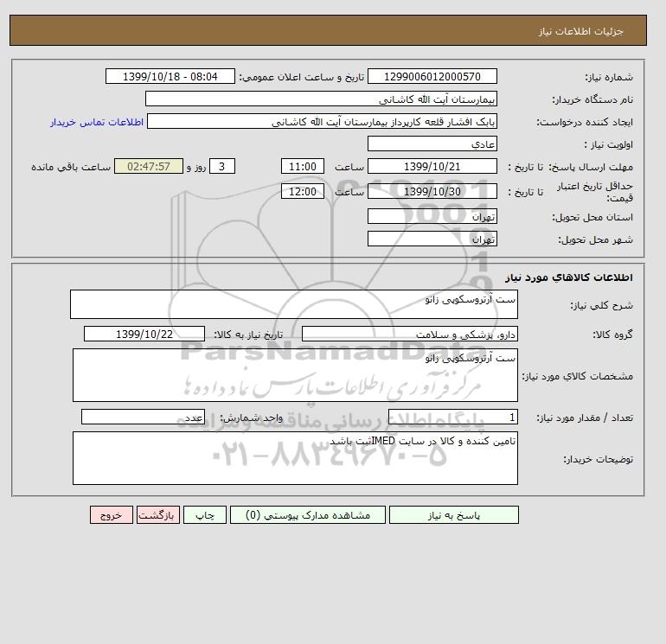Click the تاریخ و ساعت اعلان عمومی label
Image resolution: width=666 pixels, height=644 pixels.
pos(302,77)
